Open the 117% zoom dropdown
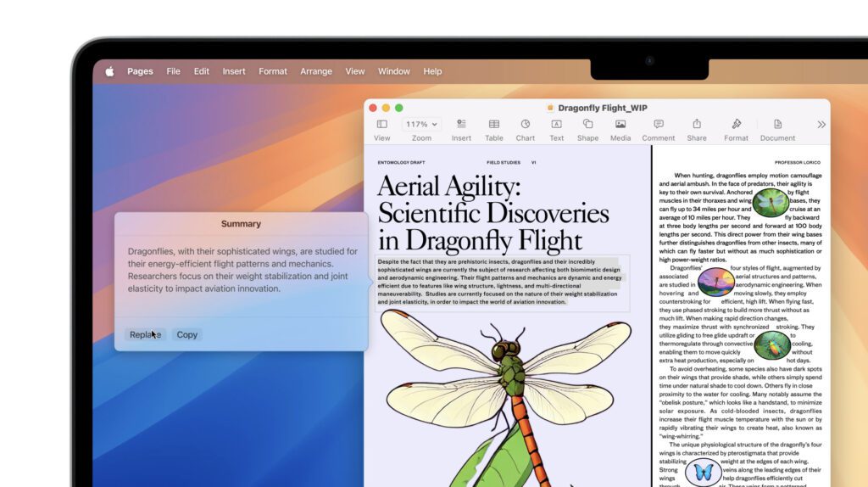The height and width of the screenshot is (487, 868). tap(421, 124)
